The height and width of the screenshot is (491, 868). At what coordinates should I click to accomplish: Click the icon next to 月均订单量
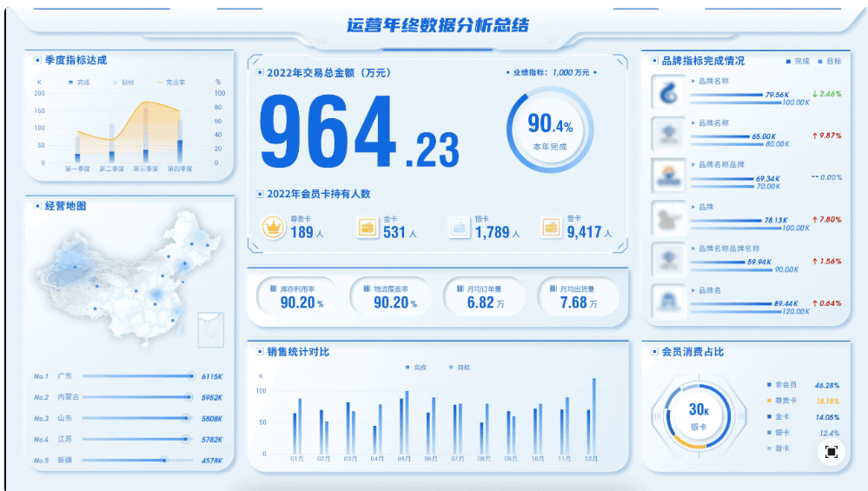(461, 289)
